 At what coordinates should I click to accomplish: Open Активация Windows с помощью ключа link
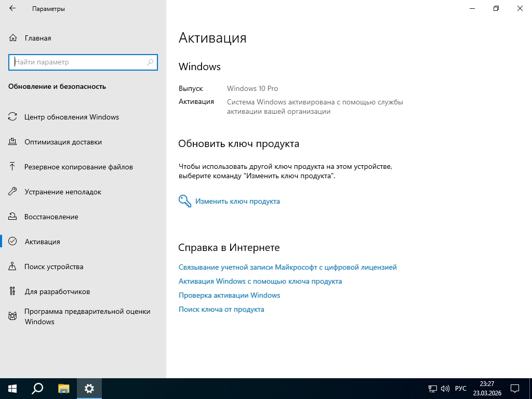pos(260,281)
